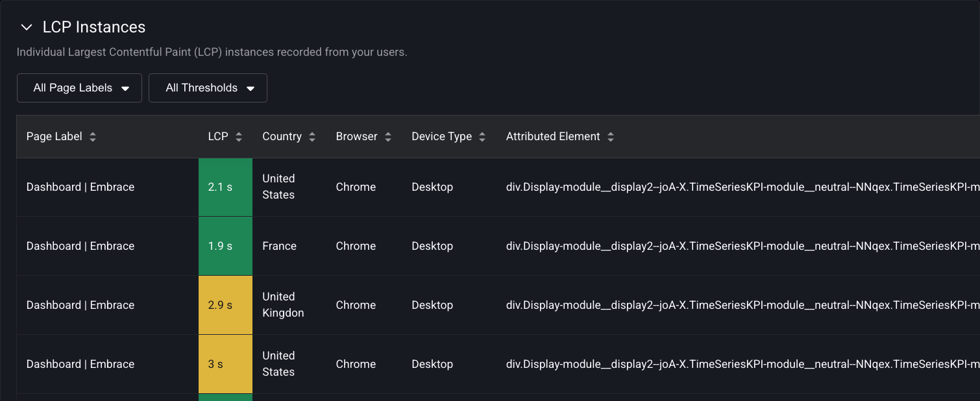980x401 pixels.
Task: Click the green 1.9 s LCP cell
Action: coord(225,246)
